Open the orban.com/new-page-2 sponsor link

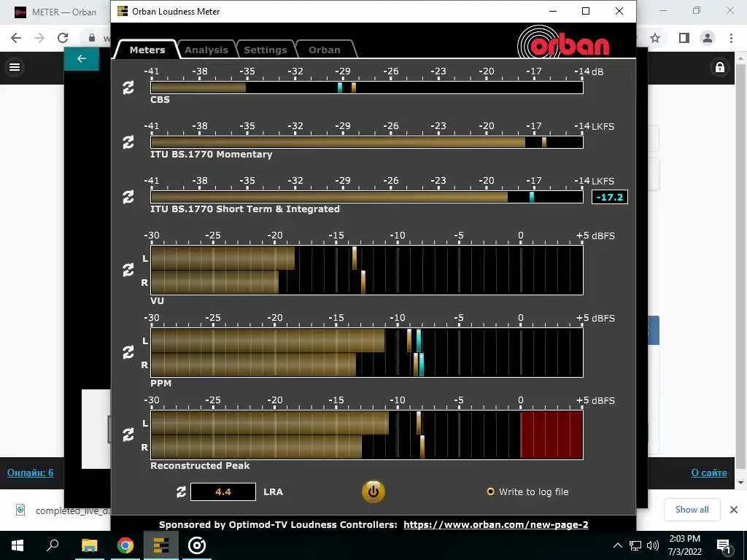click(496, 525)
